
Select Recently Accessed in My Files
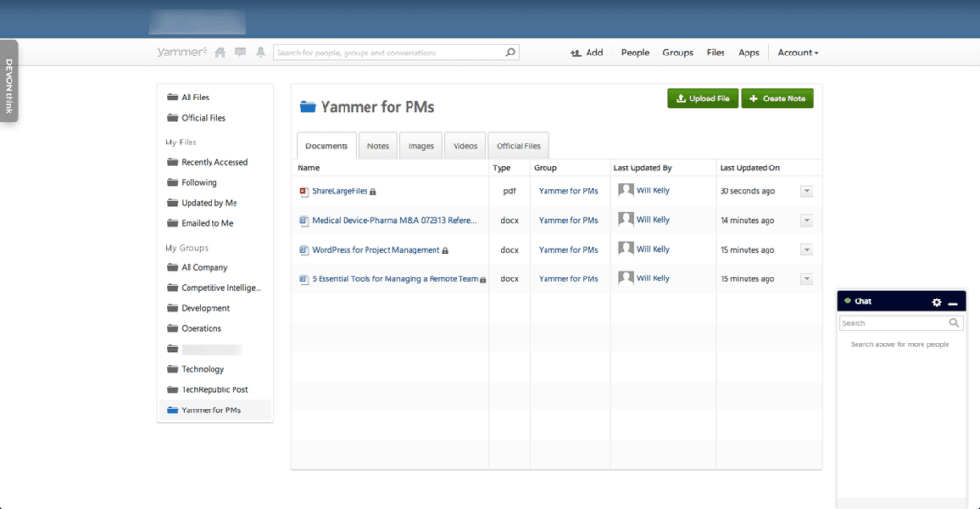pos(214,162)
